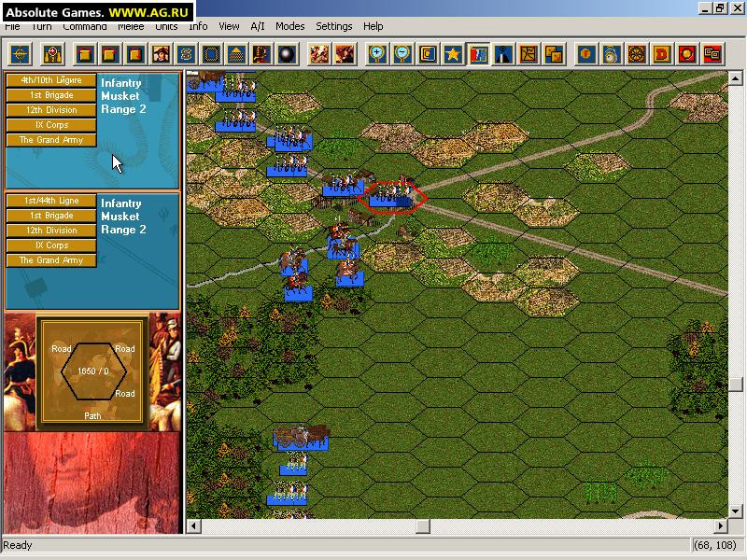747x560 pixels.
Task: Open the Info menu
Action: tap(198, 27)
